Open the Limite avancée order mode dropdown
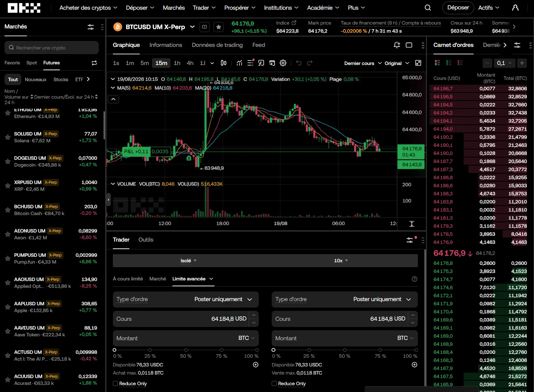This screenshot has width=534, height=392. point(193,279)
